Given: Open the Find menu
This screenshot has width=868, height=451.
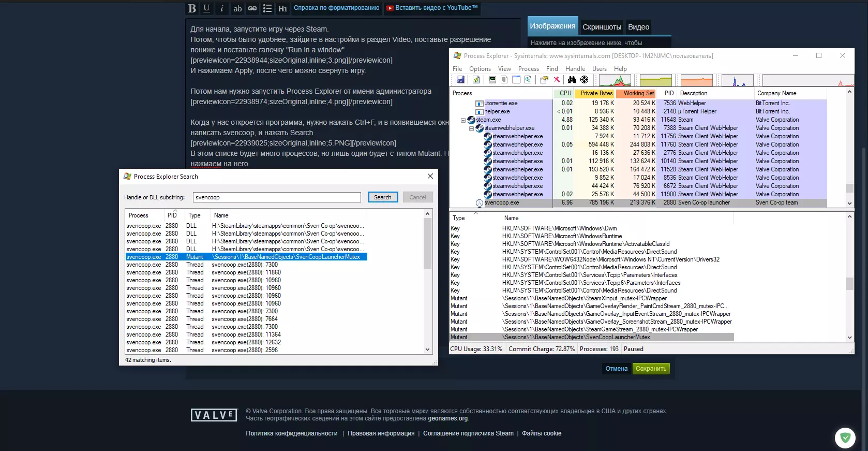Looking at the screenshot, I should [552, 69].
